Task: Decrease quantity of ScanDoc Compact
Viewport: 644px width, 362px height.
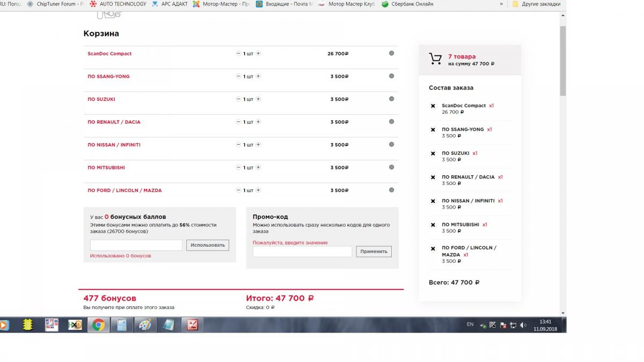Action: point(238,54)
